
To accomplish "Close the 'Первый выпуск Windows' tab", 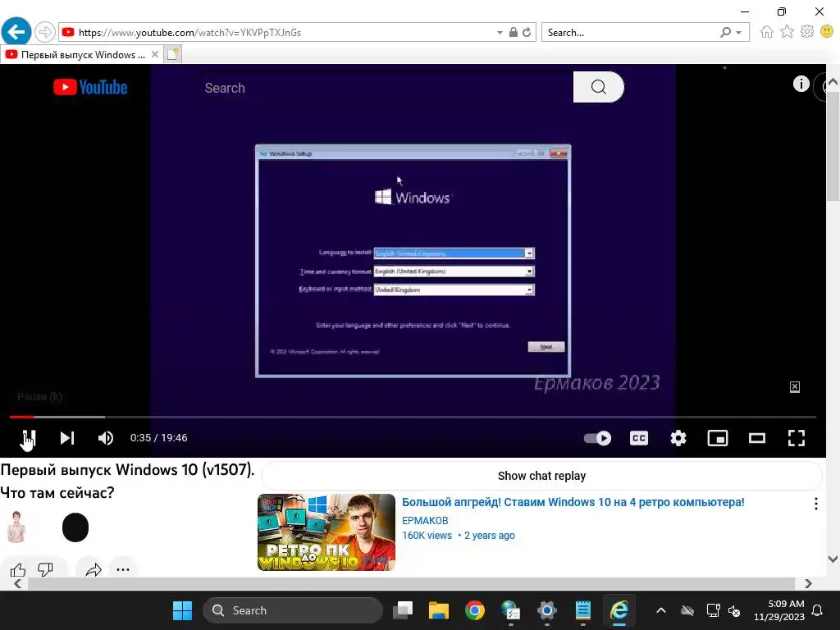I will (155, 54).
